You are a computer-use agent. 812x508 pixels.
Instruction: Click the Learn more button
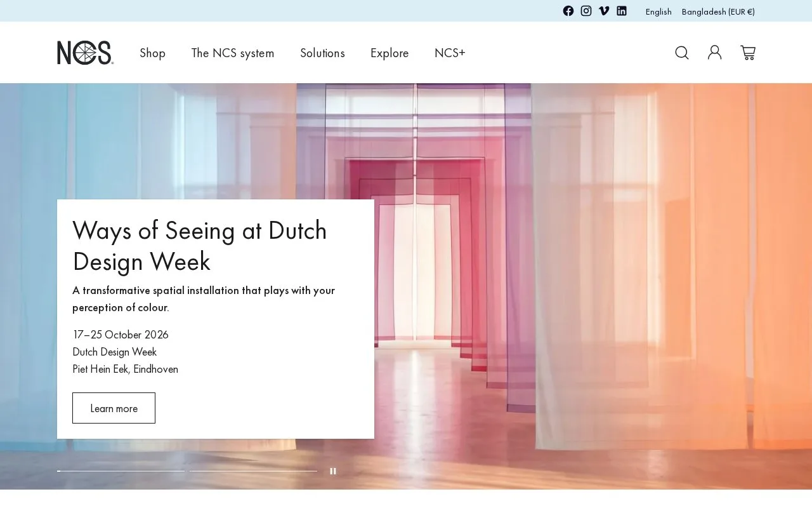point(114,408)
